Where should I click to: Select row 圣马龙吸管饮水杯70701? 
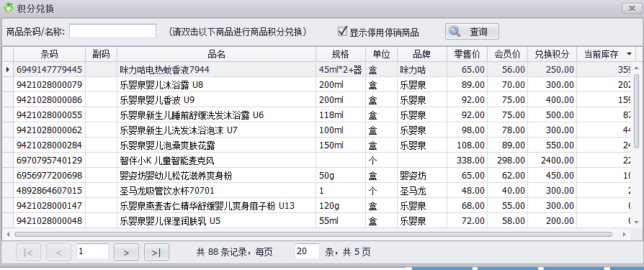[x=316, y=191]
